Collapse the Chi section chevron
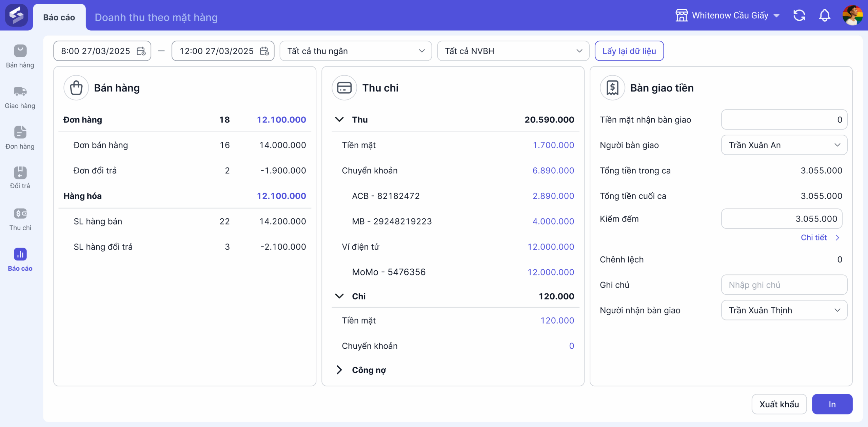Image resolution: width=868 pixels, height=427 pixels. pos(339,296)
